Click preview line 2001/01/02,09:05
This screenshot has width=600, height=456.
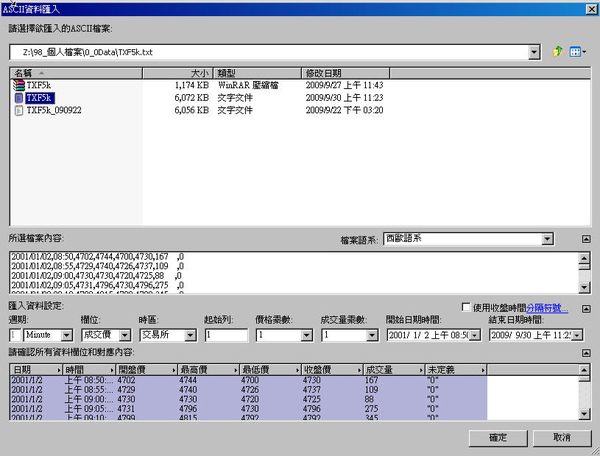point(98,285)
